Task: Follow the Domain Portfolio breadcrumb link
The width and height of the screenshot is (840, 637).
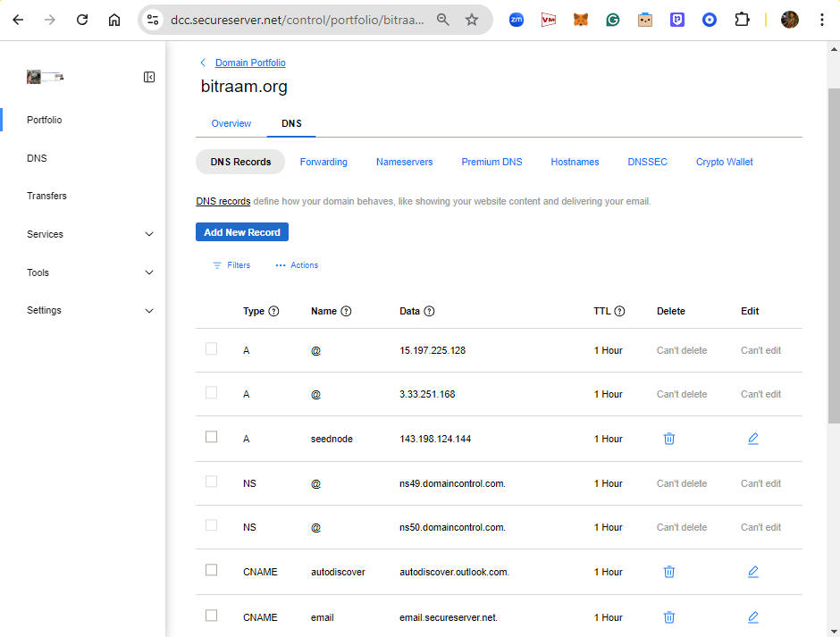Action: pyautogui.click(x=250, y=63)
